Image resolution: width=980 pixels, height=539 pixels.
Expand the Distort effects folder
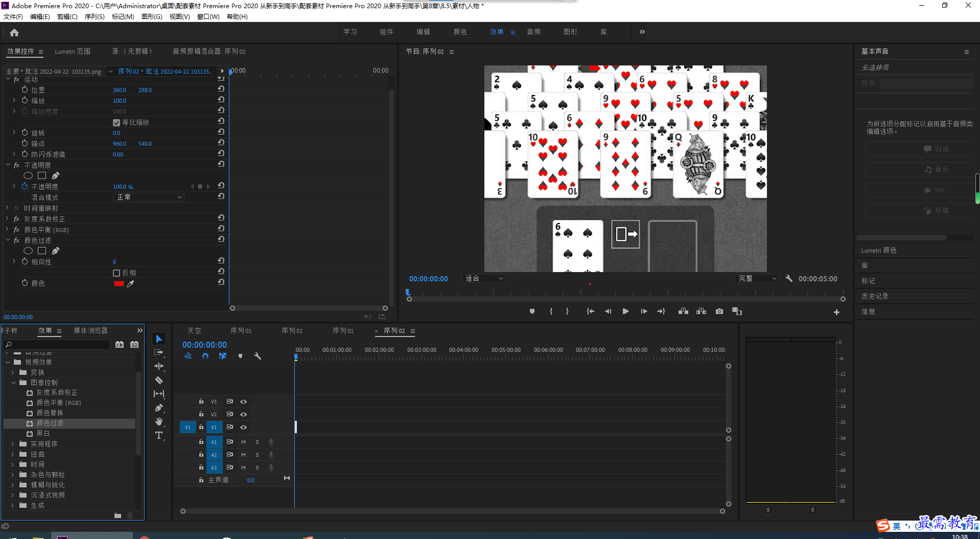point(13,454)
